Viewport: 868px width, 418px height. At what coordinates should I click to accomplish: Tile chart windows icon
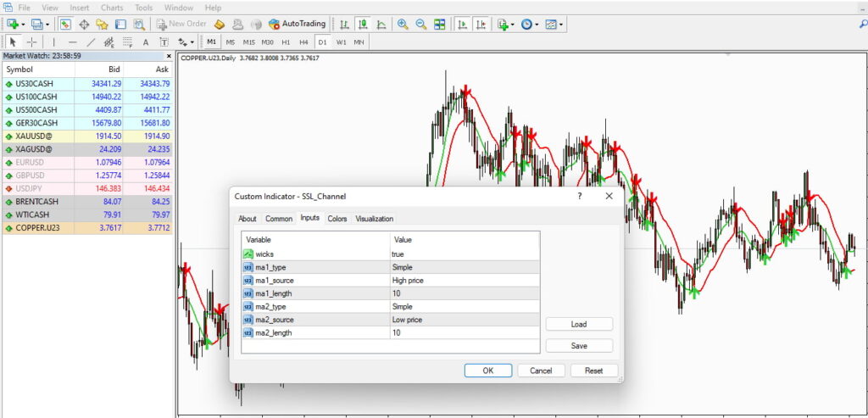click(440, 25)
